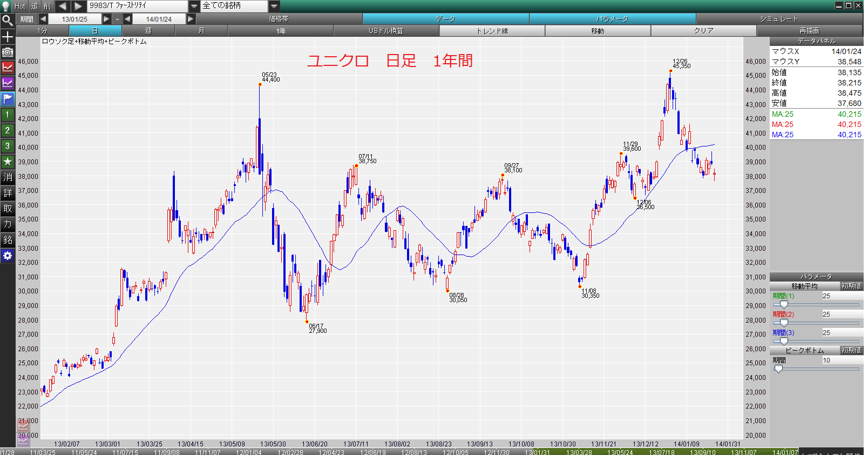This screenshot has width=868, height=455.
Task: Click chart title ローソク足+移動平均+ピークボトム
Action: 94,42
